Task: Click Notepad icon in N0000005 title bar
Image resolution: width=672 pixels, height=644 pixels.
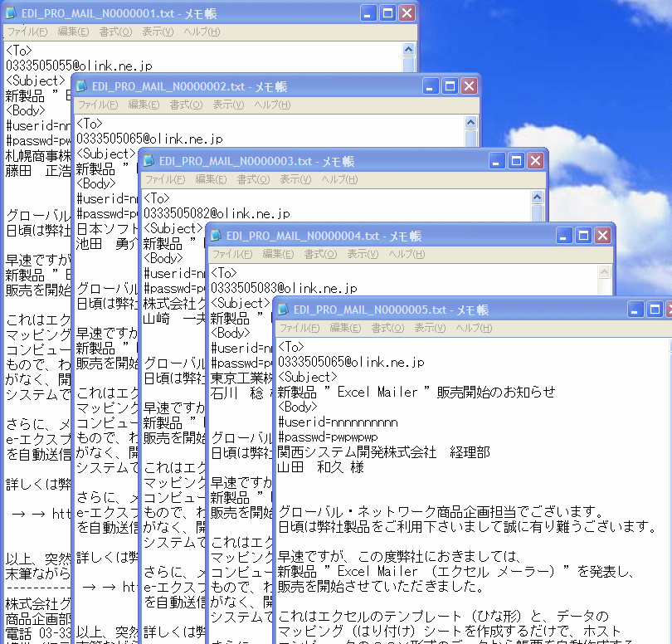Action: click(x=283, y=310)
